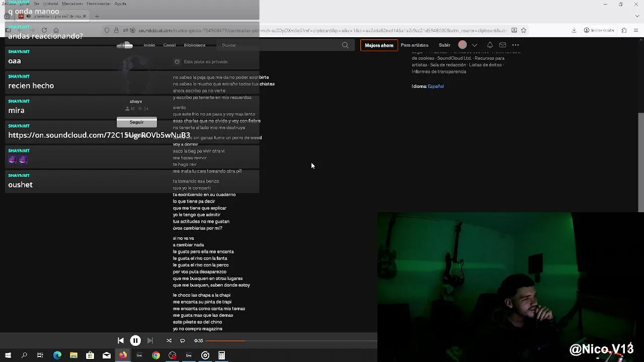
Task: Click the Iniciar sesión account button
Action: 599,30
